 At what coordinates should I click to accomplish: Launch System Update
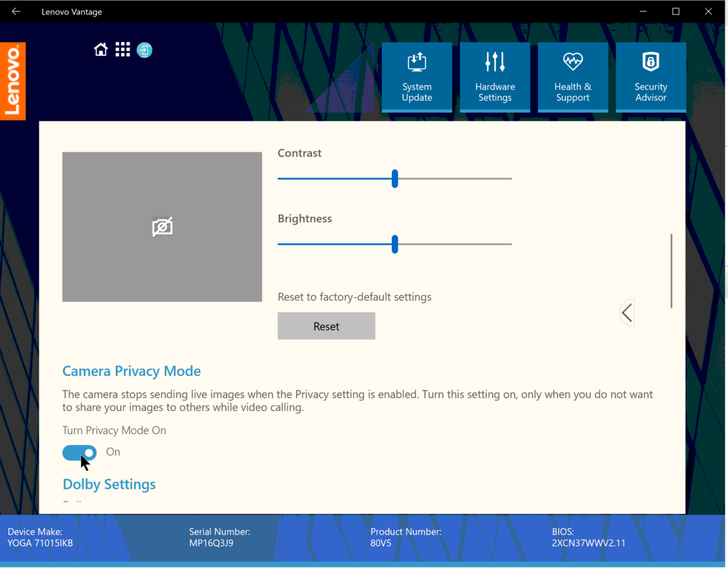tap(417, 76)
